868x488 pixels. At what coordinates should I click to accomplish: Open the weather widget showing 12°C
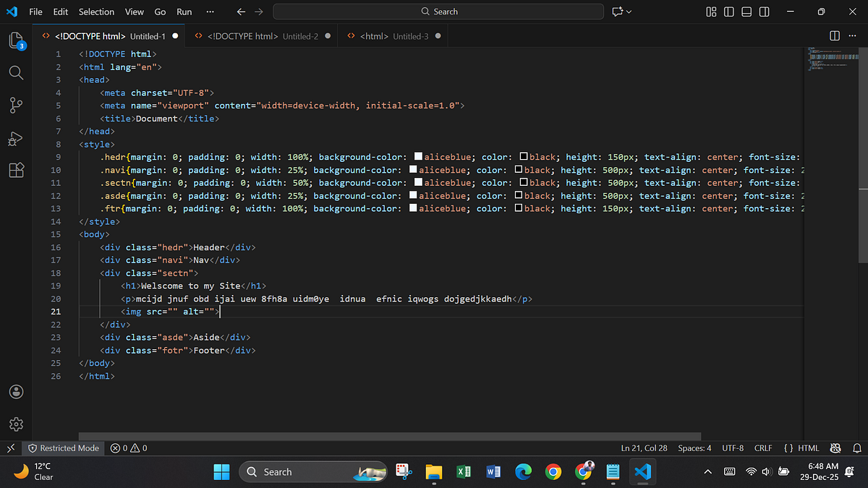(x=34, y=472)
